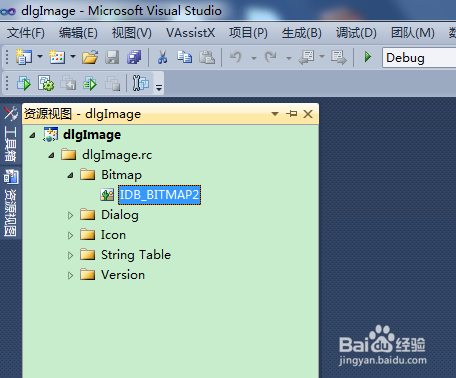Viewport: 456px width, 378px height.
Task: Open the New Project dropdown arrow
Action: click(x=40, y=57)
